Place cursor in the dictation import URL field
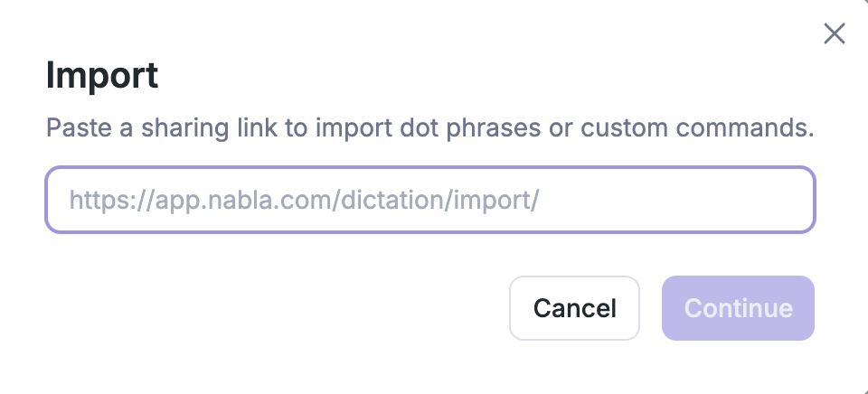This screenshot has width=868, height=394. coord(430,200)
